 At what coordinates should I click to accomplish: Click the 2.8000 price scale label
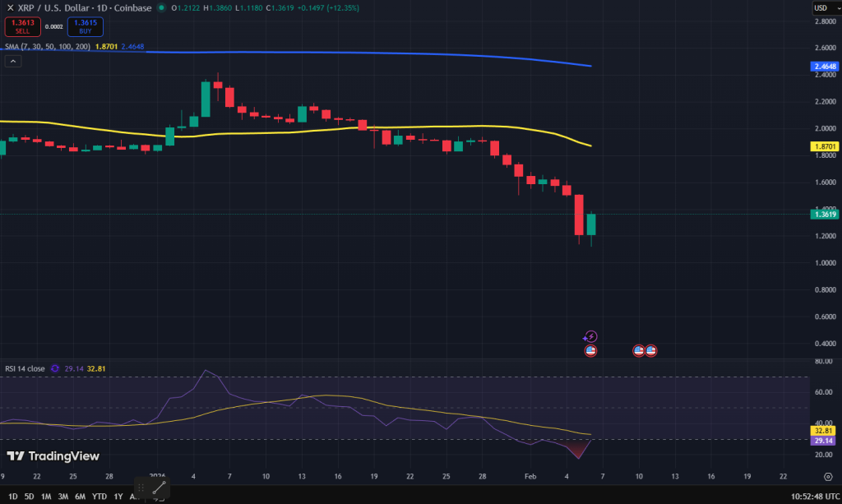click(826, 21)
